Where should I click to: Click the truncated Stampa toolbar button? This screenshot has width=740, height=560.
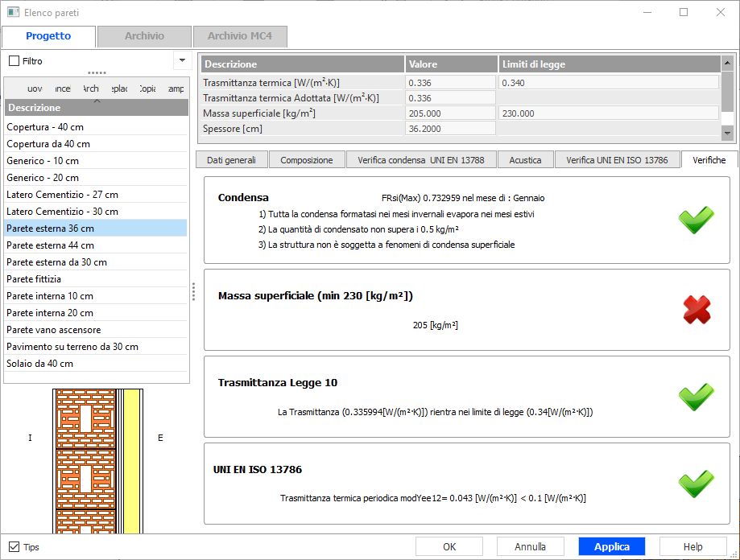[x=176, y=89]
